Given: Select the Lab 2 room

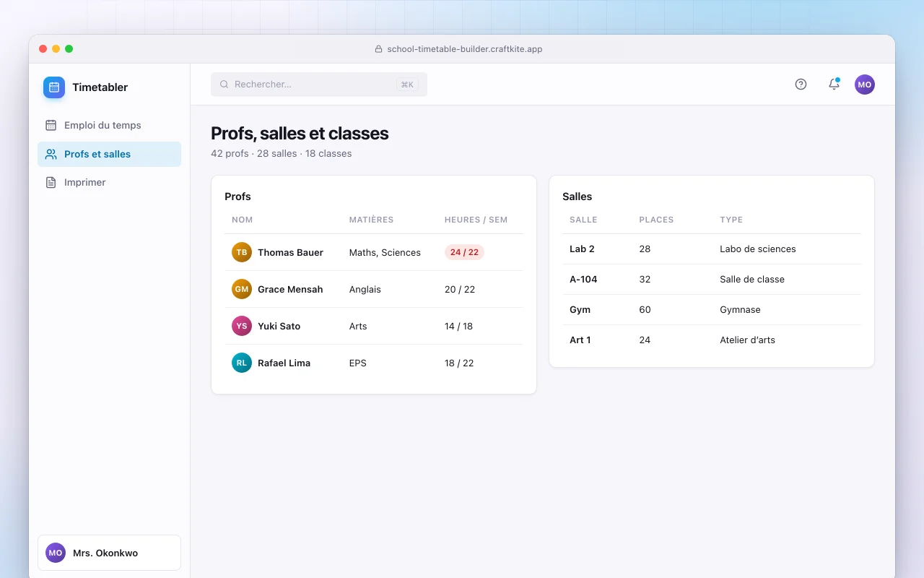Looking at the screenshot, I should [x=582, y=249].
